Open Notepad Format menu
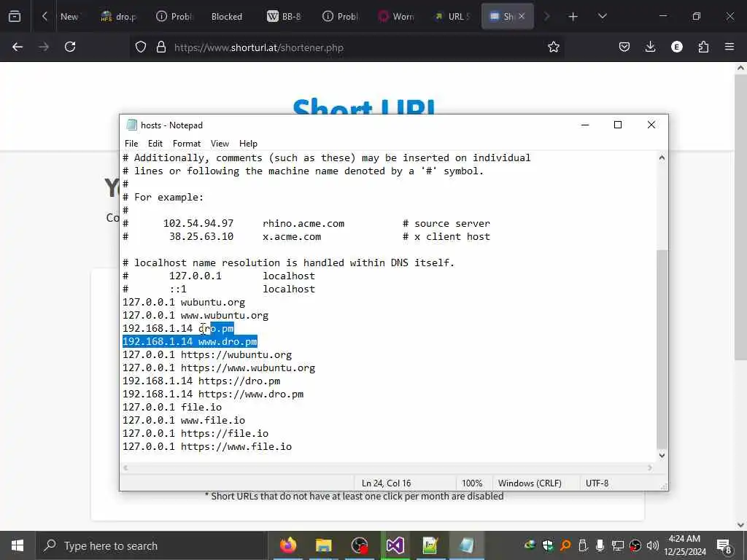The image size is (747, 560). 187,144
